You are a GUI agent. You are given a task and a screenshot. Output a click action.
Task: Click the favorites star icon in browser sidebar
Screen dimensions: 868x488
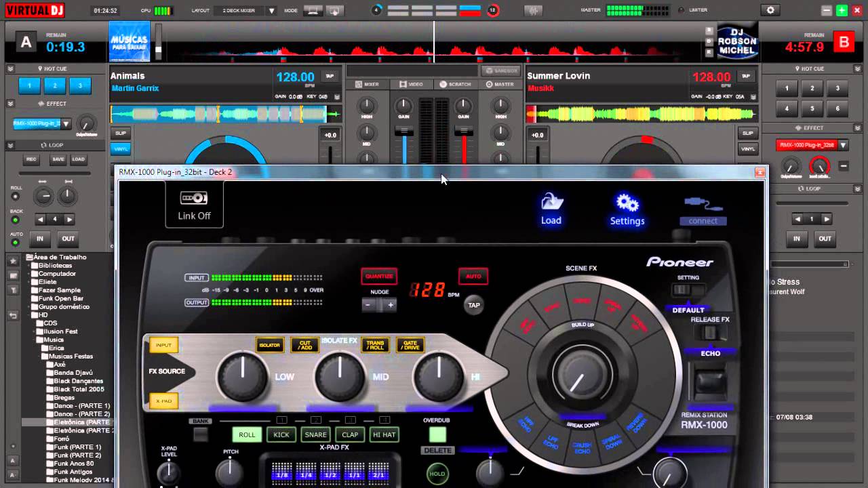(x=13, y=261)
